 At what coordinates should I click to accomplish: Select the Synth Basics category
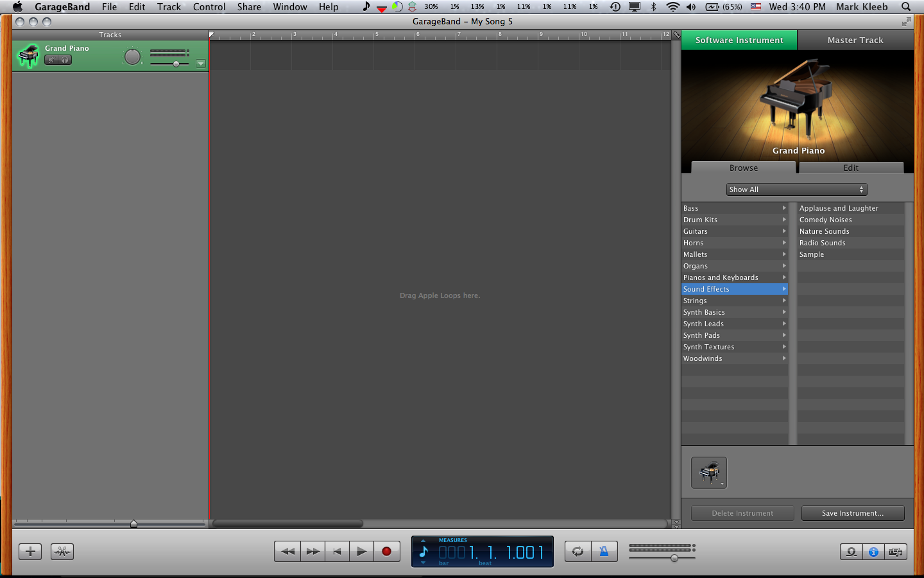click(x=735, y=312)
